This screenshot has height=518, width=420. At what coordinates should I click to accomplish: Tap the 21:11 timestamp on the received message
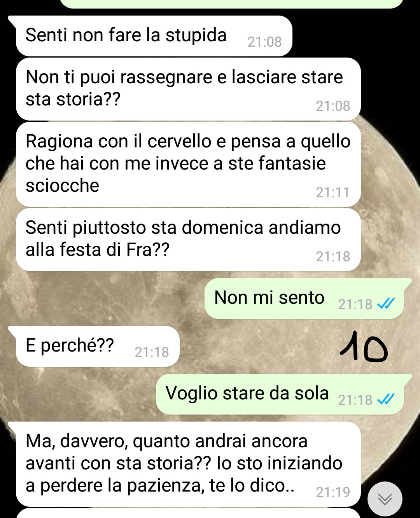point(333,192)
